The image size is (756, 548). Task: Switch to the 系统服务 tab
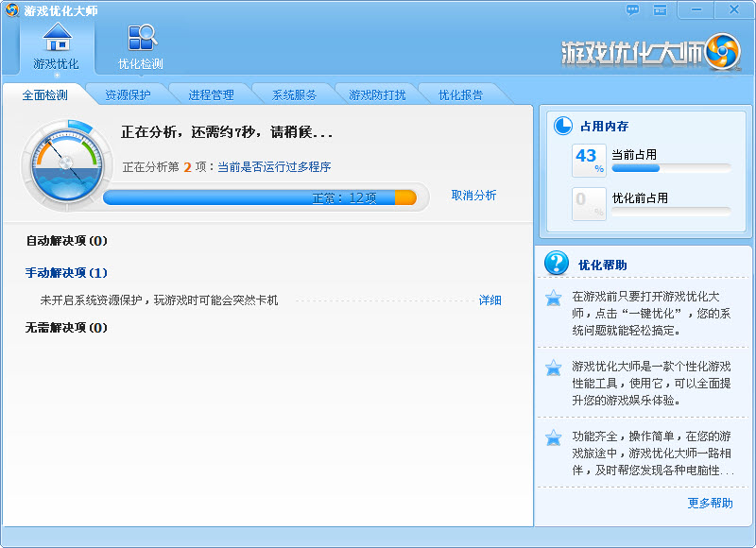294,94
